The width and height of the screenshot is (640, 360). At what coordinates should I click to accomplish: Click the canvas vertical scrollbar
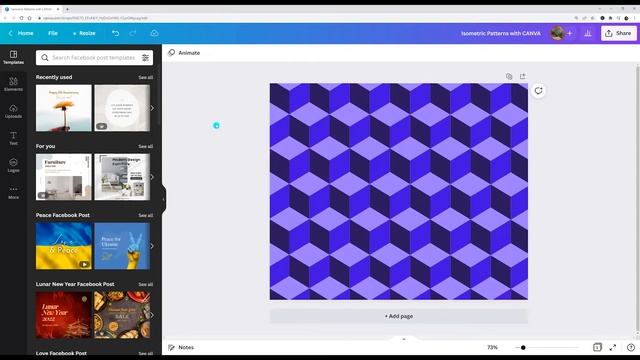pyautogui.click(x=638, y=200)
